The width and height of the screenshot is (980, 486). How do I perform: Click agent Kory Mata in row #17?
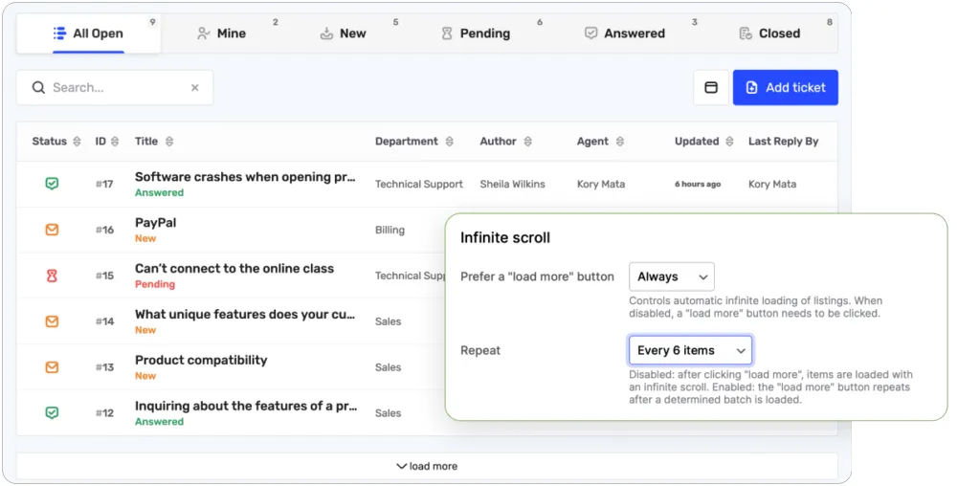click(x=601, y=185)
